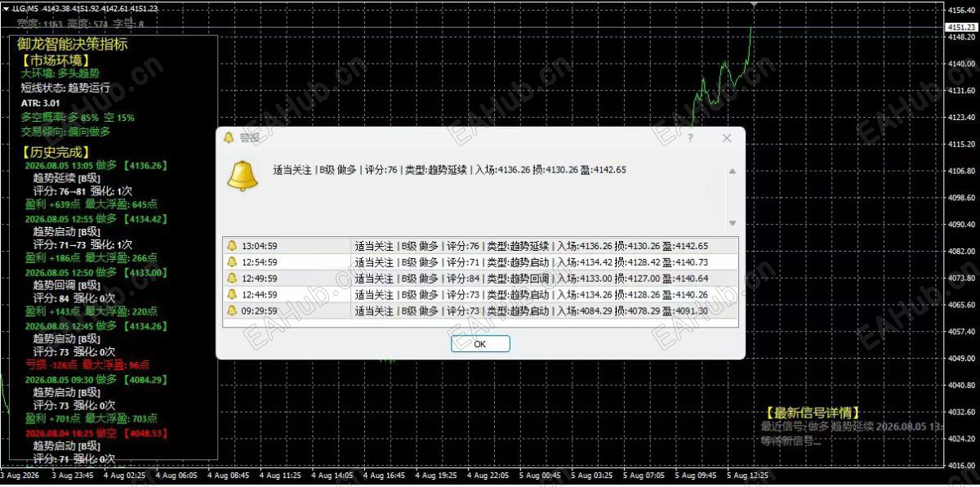Click scroll up arrow in alert message
The width and height of the screenshot is (980, 487).
732,171
